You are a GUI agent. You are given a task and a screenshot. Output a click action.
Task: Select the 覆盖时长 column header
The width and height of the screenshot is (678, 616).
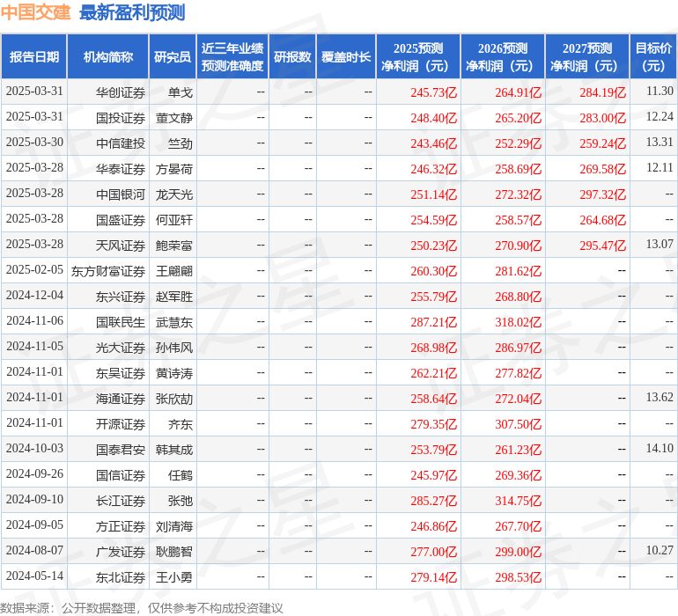(346, 56)
